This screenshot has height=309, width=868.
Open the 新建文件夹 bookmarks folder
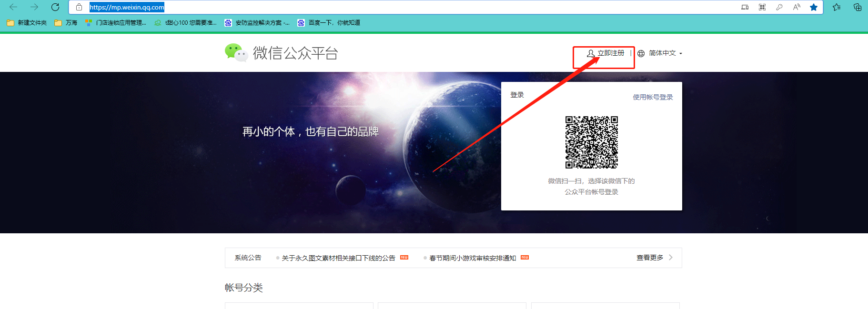point(27,23)
